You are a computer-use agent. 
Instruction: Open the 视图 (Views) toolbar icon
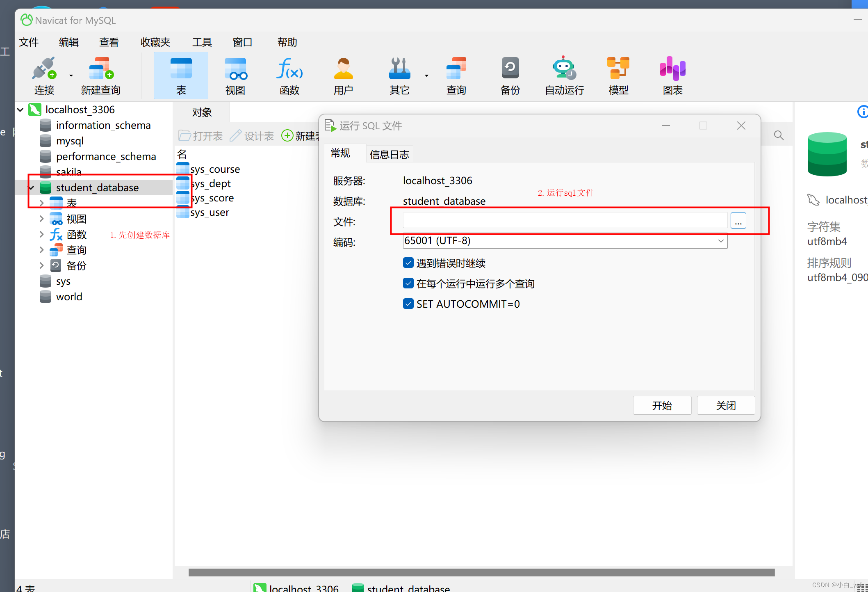coord(235,75)
